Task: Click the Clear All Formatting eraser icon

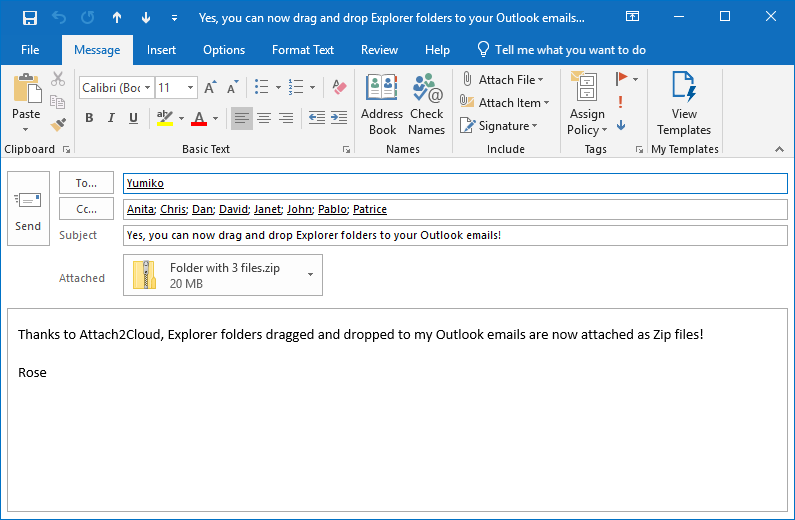Action: pos(339,88)
